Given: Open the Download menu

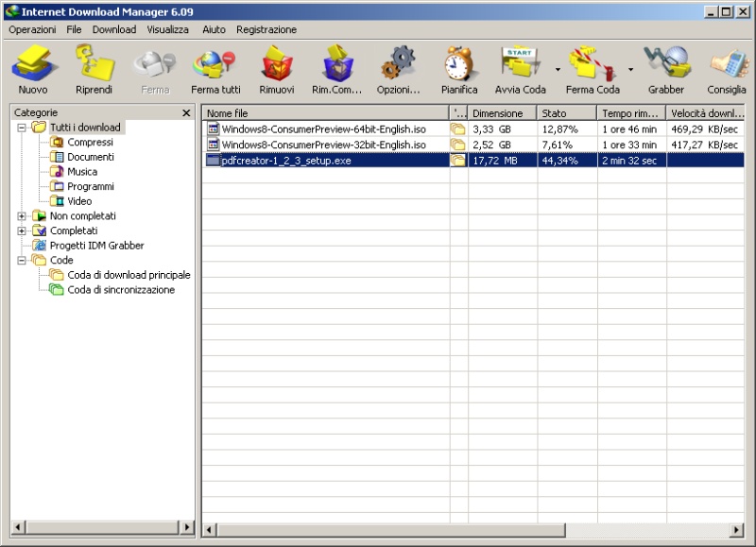Looking at the screenshot, I should (114, 29).
